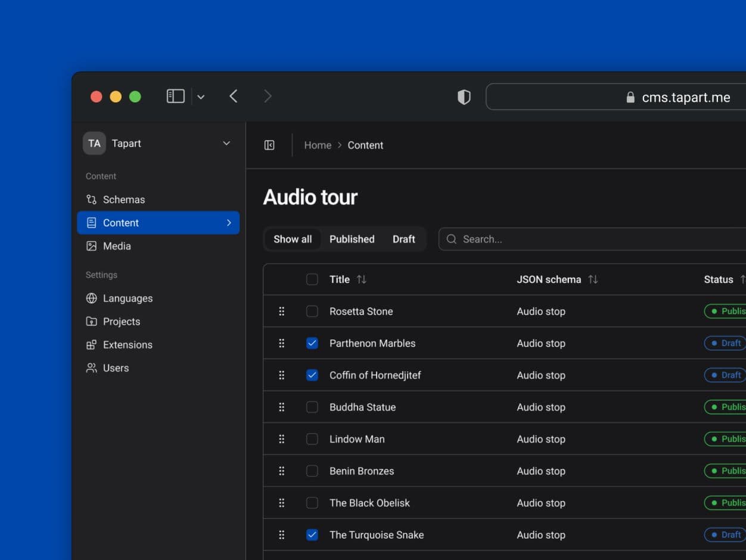Go back with the browser back arrow

pyautogui.click(x=234, y=96)
